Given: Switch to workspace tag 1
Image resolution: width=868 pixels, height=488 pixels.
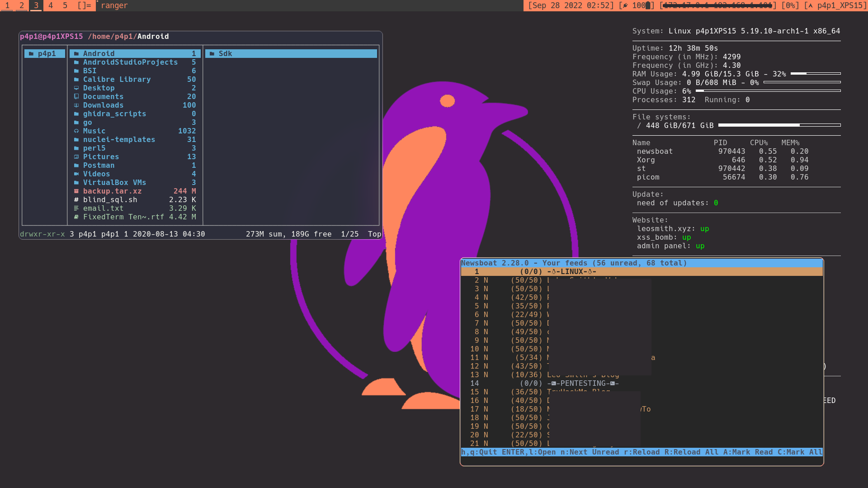Looking at the screenshot, I should (7, 5).
